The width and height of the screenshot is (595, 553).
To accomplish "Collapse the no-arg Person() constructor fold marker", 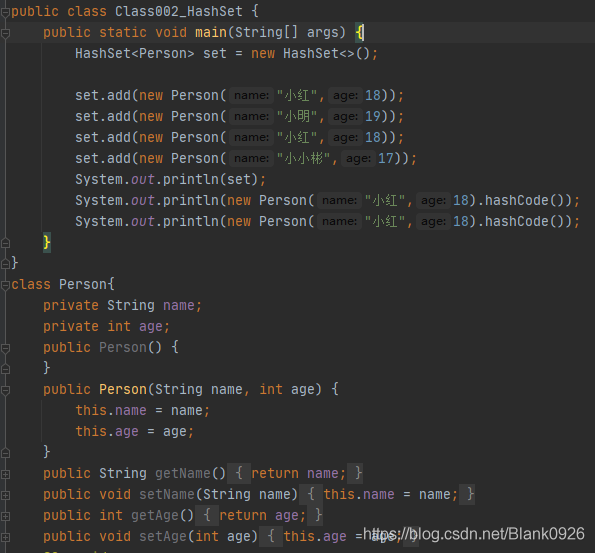I will [5, 348].
